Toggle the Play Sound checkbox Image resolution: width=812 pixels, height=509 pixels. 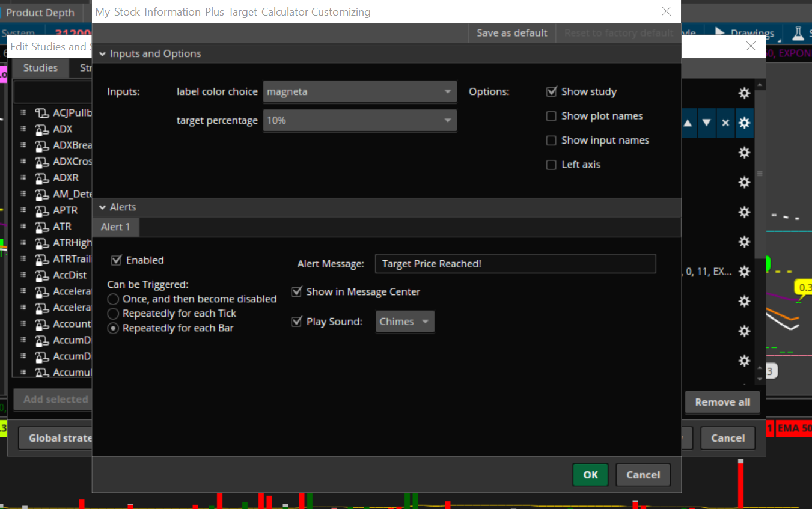296,322
